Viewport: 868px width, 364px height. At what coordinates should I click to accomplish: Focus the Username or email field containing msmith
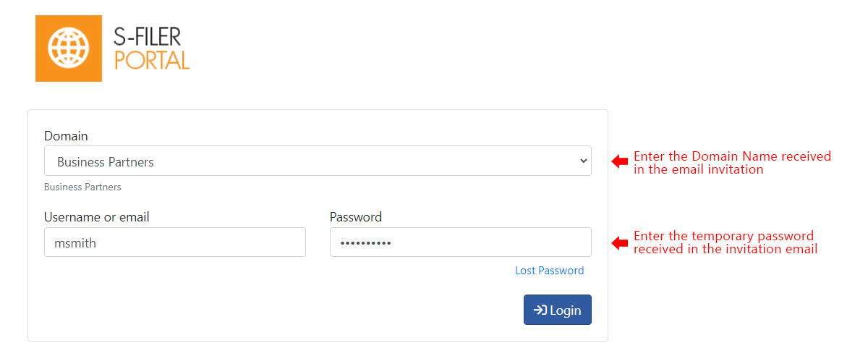(x=175, y=242)
